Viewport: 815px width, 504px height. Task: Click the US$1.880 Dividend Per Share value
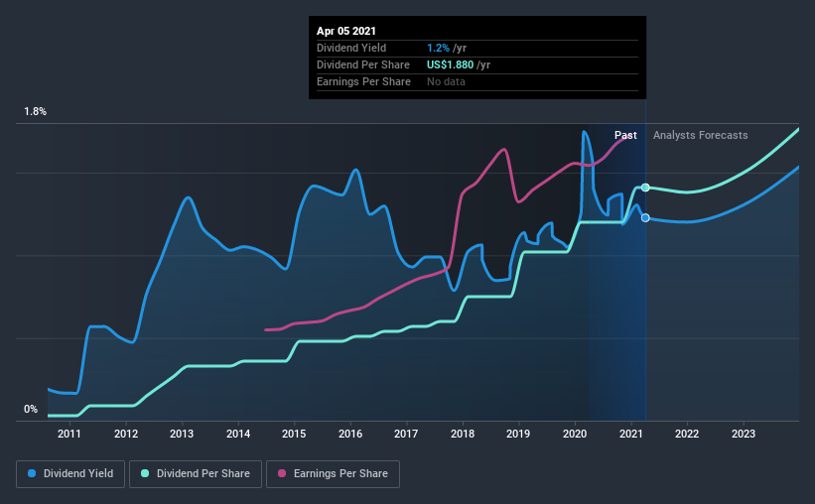click(450, 64)
